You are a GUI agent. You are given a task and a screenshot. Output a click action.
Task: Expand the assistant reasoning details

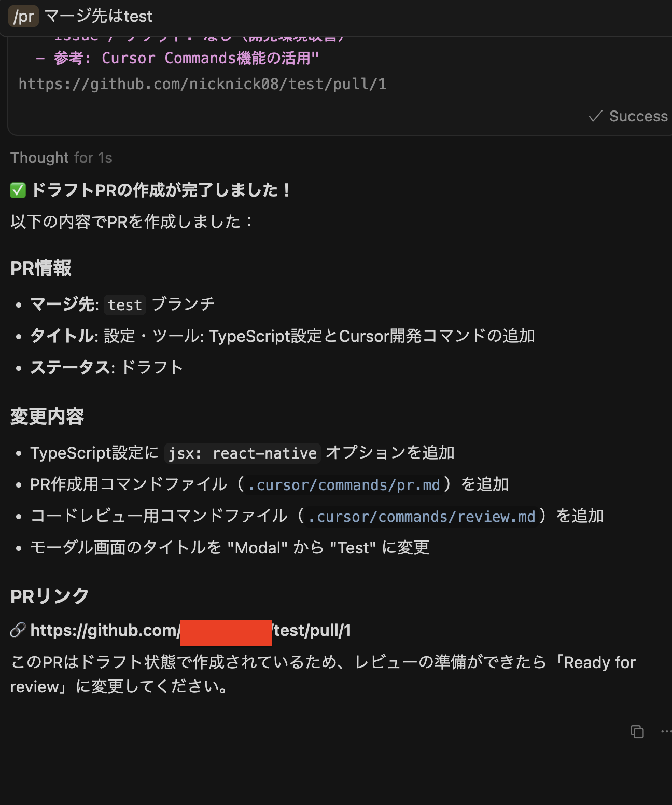tap(61, 158)
